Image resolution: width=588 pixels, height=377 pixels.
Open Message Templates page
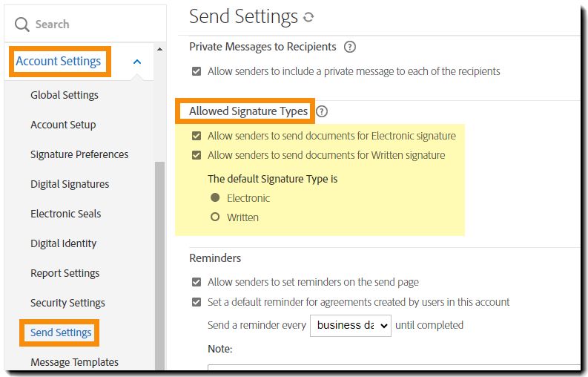click(74, 362)
